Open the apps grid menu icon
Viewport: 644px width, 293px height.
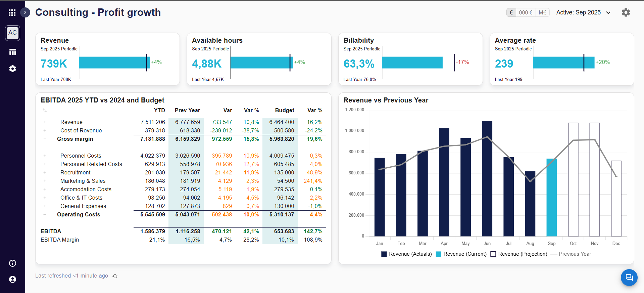(12, 13)
